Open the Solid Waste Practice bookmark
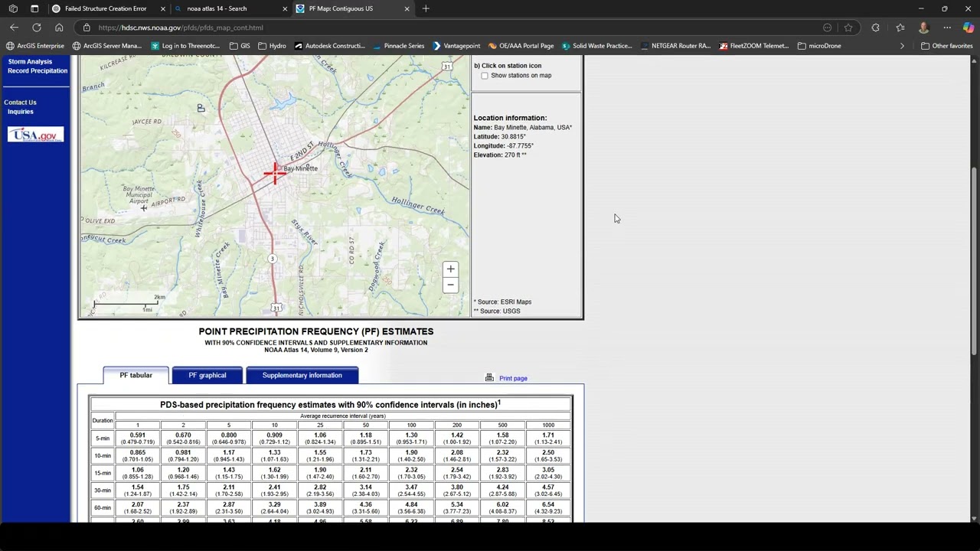Screen dimensions: 980x551 tap(597, 46)
